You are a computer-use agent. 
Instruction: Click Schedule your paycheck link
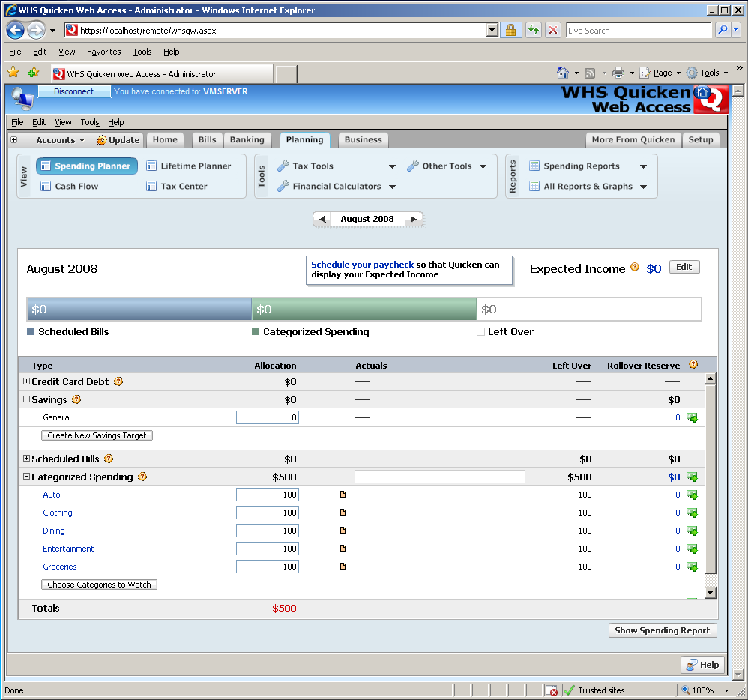pyautogui.click(x=363, y=265)
